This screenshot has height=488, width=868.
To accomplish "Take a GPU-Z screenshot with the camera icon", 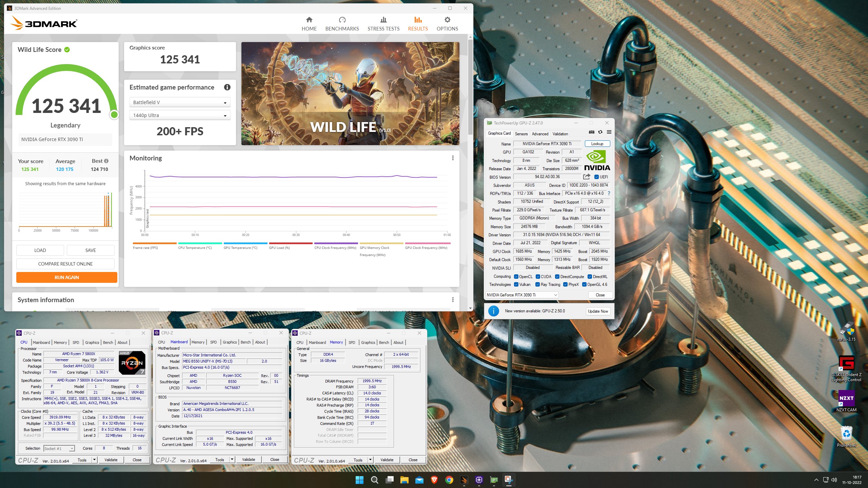I will pyautogui.click(x=591, y=132).
